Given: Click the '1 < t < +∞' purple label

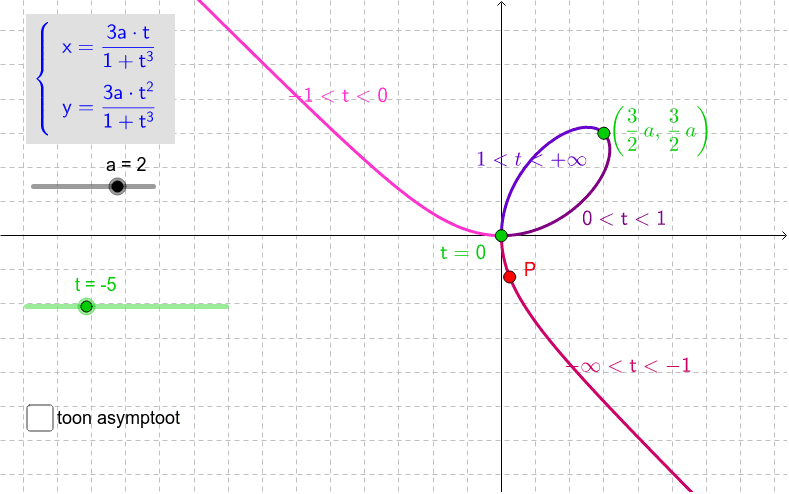Looking at the screenshot, I should pos(531,160).
